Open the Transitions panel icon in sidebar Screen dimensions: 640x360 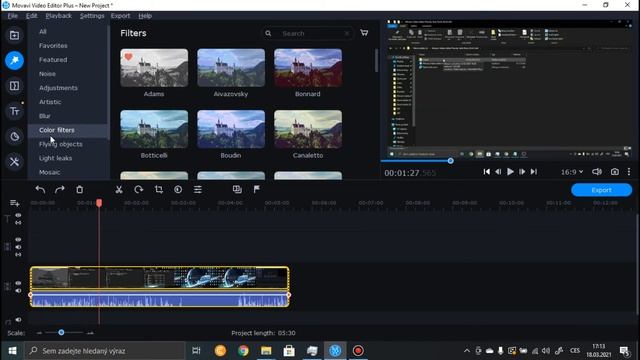(14, 86)
